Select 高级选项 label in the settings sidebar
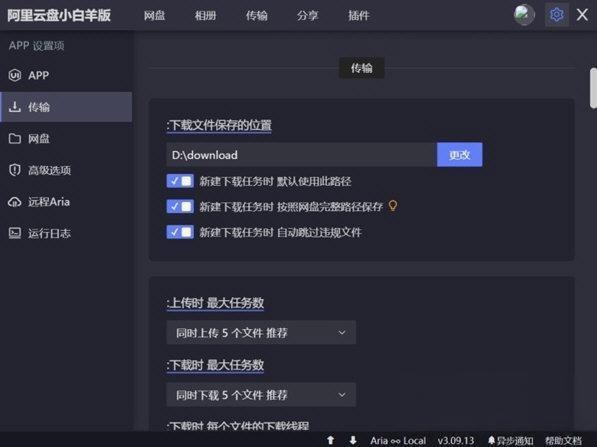This screenshot has height=447, width=597. point(49,170)
